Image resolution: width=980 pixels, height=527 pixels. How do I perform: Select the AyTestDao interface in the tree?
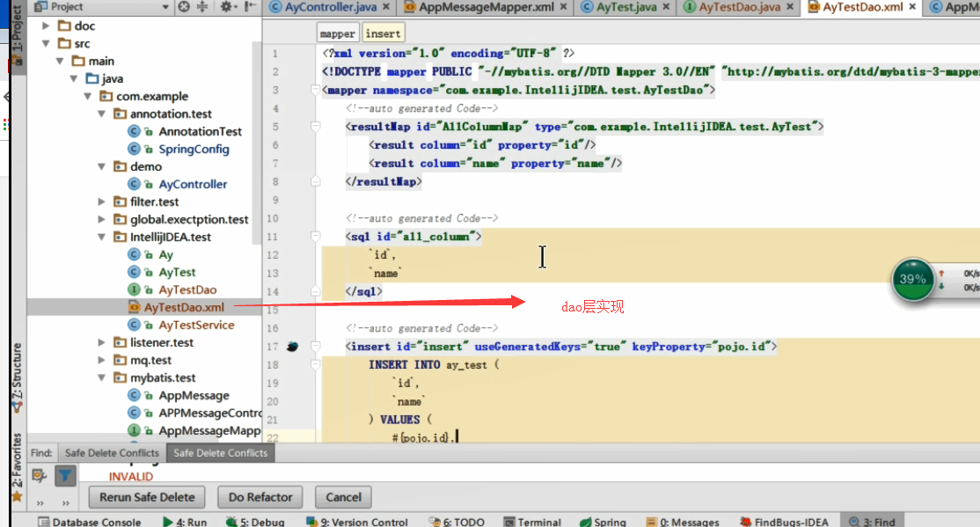click(x=187, y=289)
